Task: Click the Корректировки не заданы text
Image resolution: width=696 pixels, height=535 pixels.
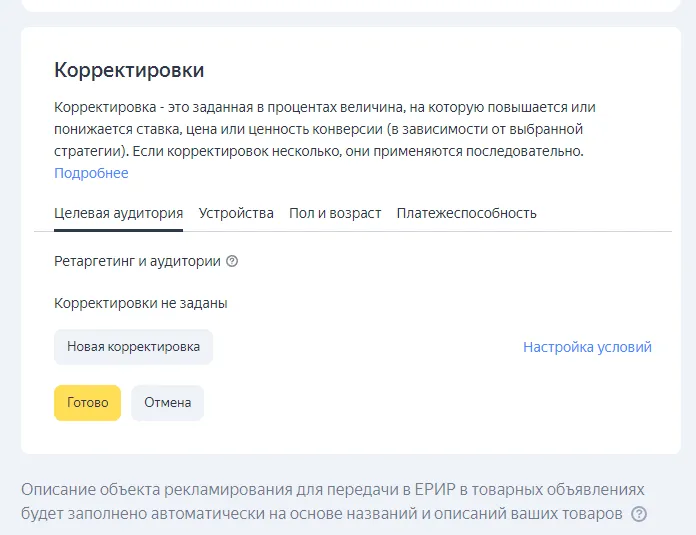Action: pyautogui.click(x=141, y=303)
